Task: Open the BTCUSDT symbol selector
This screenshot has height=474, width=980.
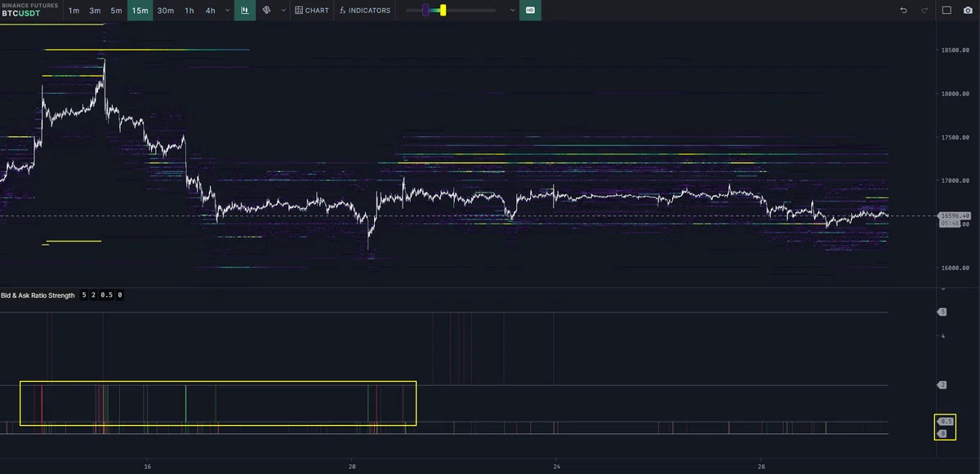Action: click(21, 14)
